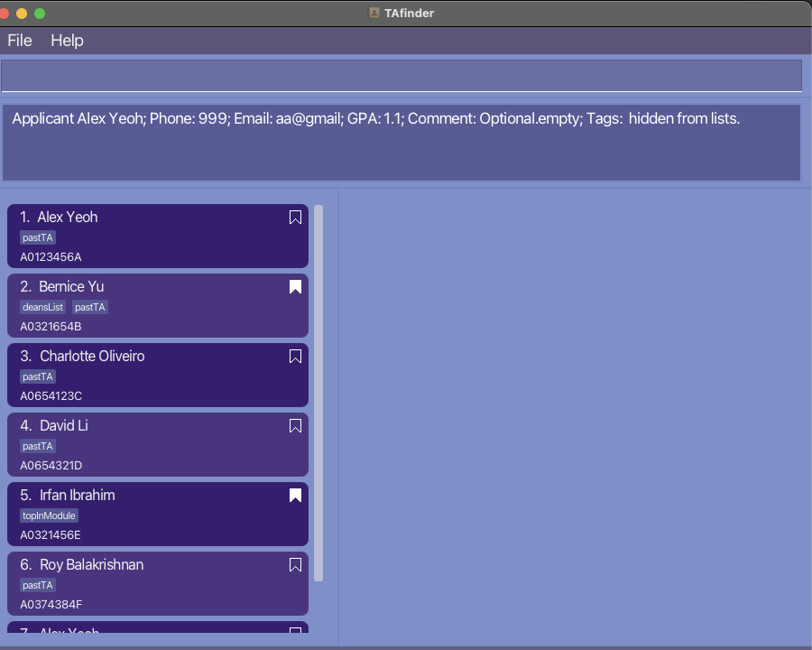
Task: Click student ID A0654123C
Action: (x=51, y=396)
